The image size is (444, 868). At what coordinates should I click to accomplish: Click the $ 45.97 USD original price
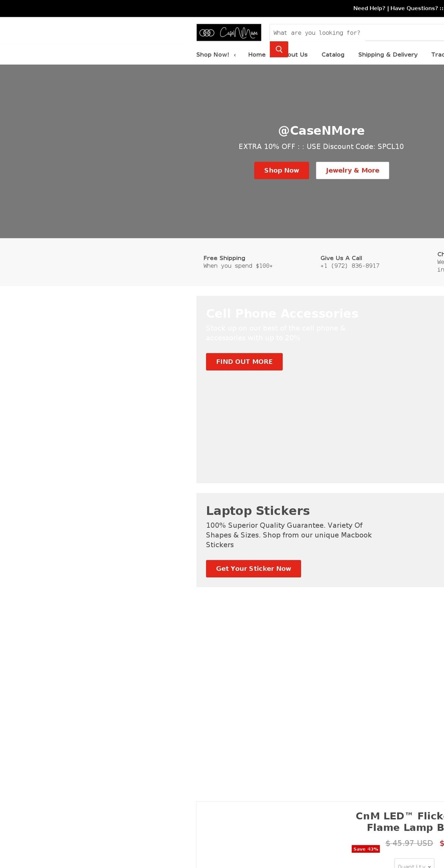pyautogui.click(x=409, y=843)
